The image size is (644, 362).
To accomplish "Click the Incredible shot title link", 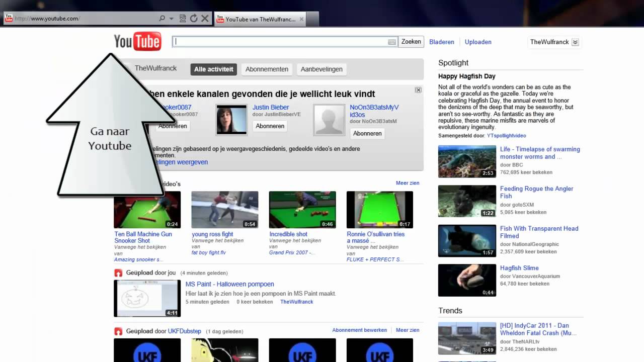I will click(x=288, y=234).
